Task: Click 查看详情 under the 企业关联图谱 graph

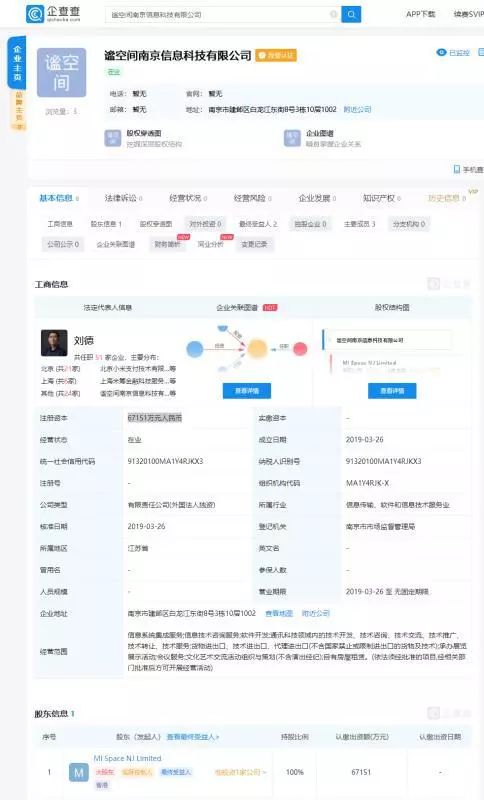Action: (x=247, y=391)
